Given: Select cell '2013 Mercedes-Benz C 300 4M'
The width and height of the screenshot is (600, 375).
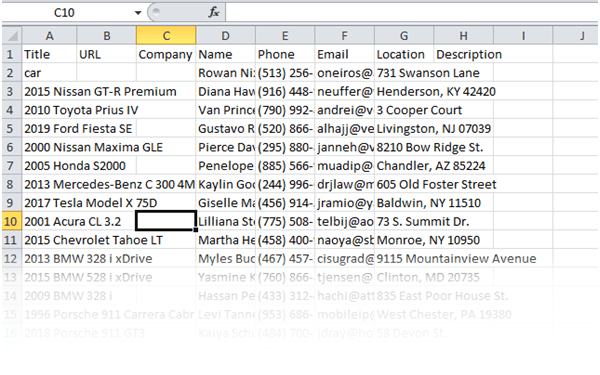Looking at the screenshot, I should tap(109, 184).
